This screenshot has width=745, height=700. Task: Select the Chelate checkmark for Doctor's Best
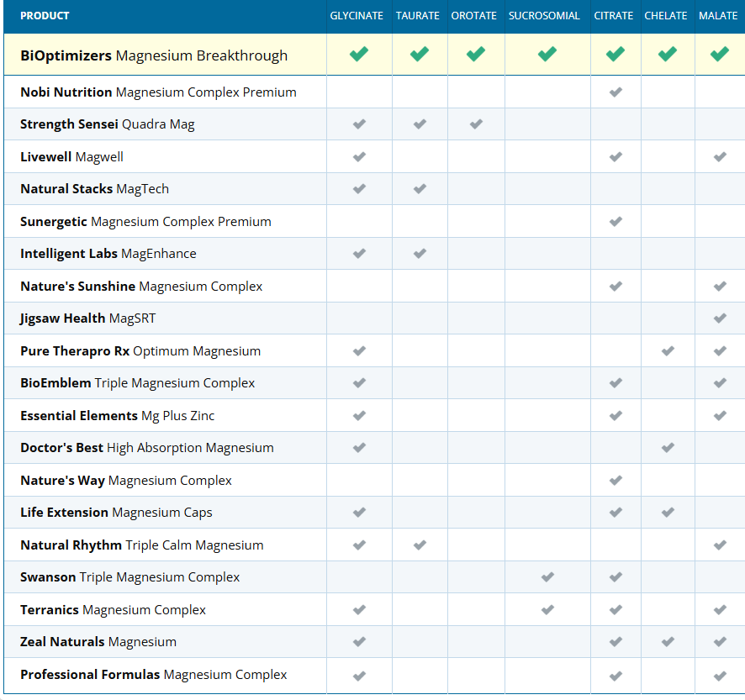pyautogui.click(x=668, y=448)
